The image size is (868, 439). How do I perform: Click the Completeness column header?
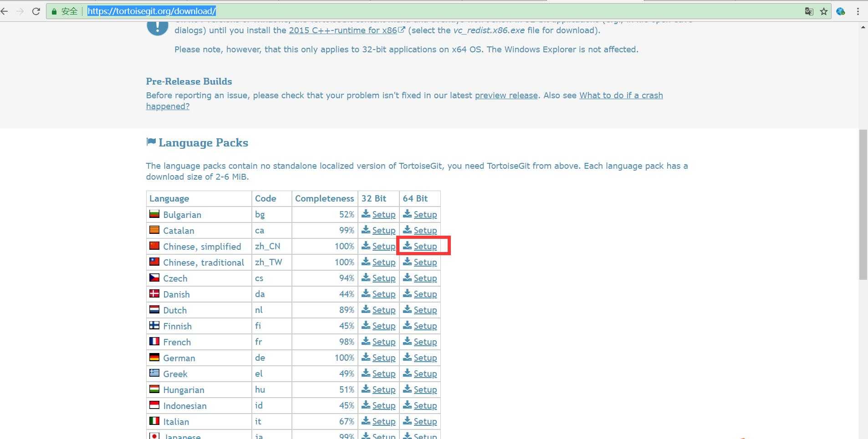[324, 198]
